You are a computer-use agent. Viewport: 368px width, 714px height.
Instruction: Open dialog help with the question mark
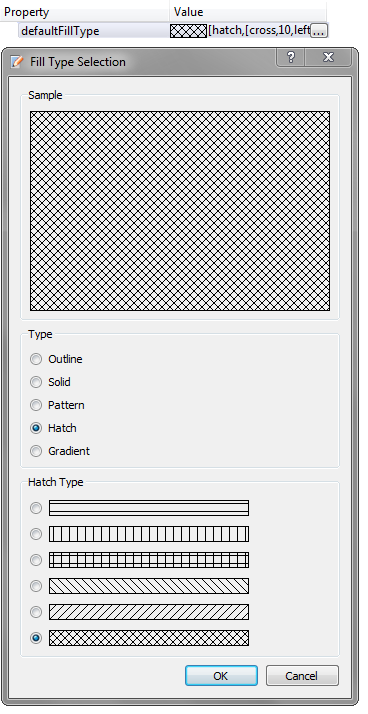coord(291,57)
